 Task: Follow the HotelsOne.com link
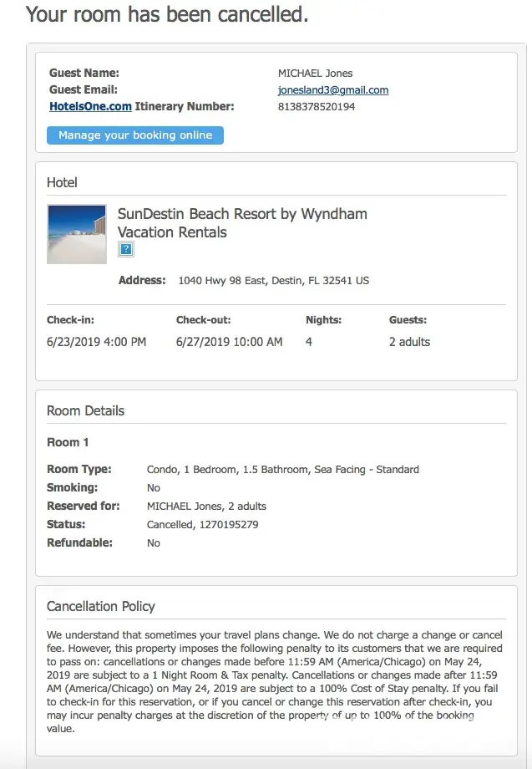click(90, 107)
